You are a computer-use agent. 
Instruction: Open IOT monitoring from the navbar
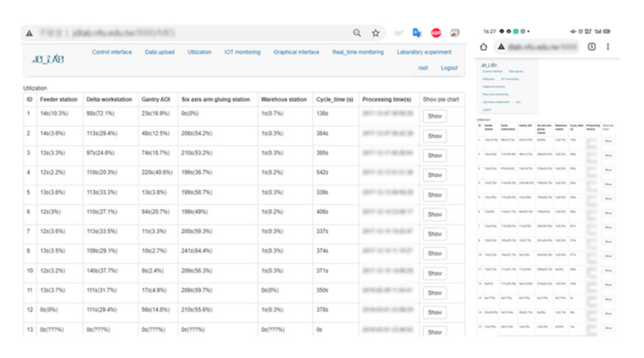pyautogui.click(x=242, y=52)
